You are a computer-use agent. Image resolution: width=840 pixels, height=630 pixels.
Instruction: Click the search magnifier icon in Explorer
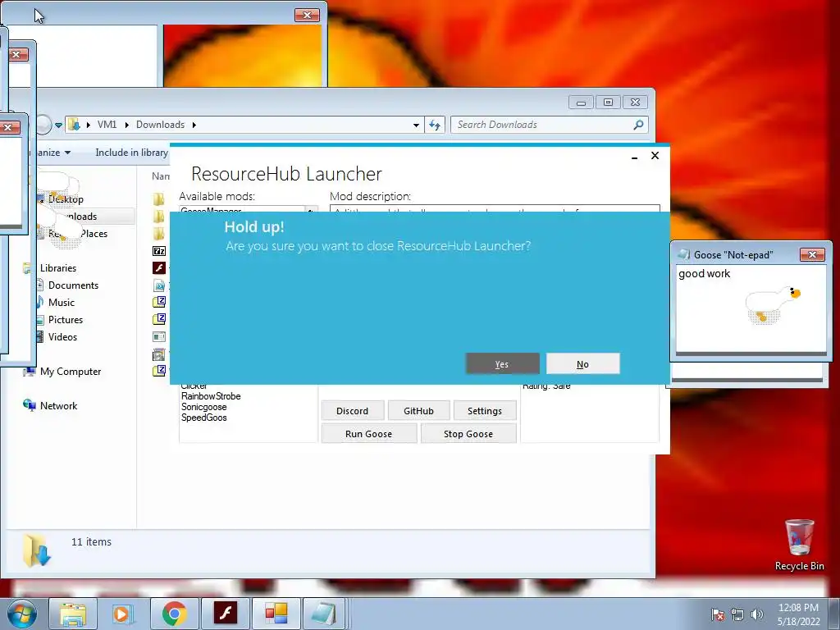638,125
